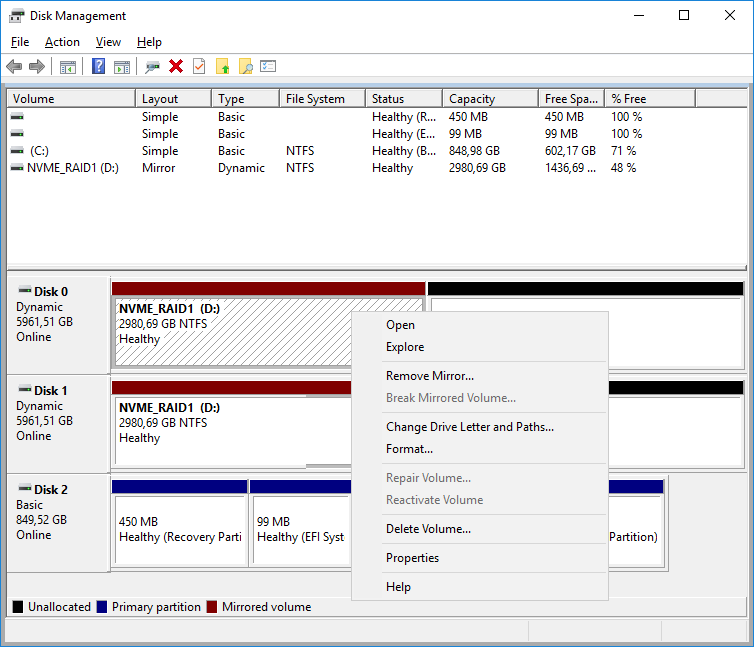Sort by the File System column header

[x=322, y=99]
